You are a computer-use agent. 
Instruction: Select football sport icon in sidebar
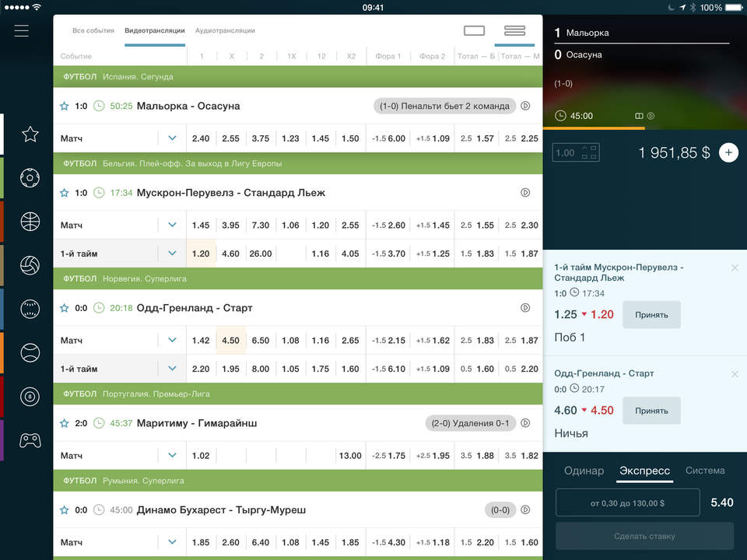tap(30, 177)
